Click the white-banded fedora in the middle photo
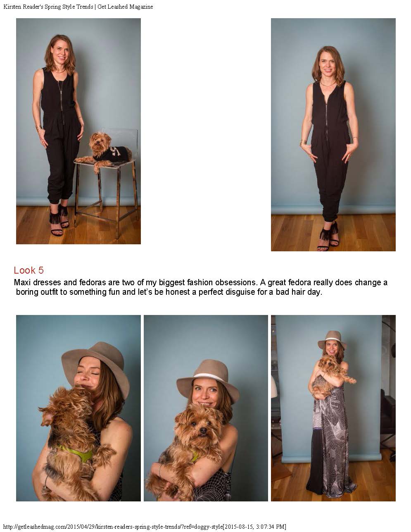 point(207,380)
